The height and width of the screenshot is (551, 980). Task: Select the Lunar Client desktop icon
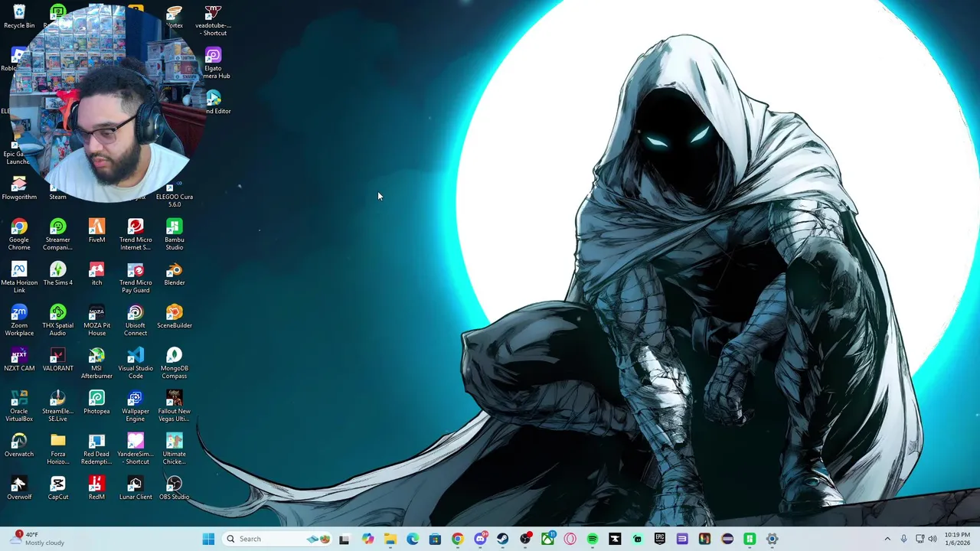pos(136,487)
